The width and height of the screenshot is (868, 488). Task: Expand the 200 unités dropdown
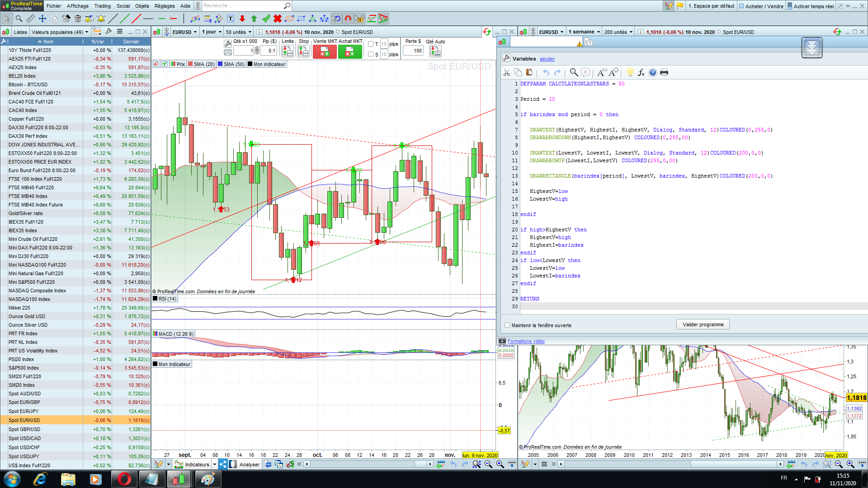coord(618,32)
